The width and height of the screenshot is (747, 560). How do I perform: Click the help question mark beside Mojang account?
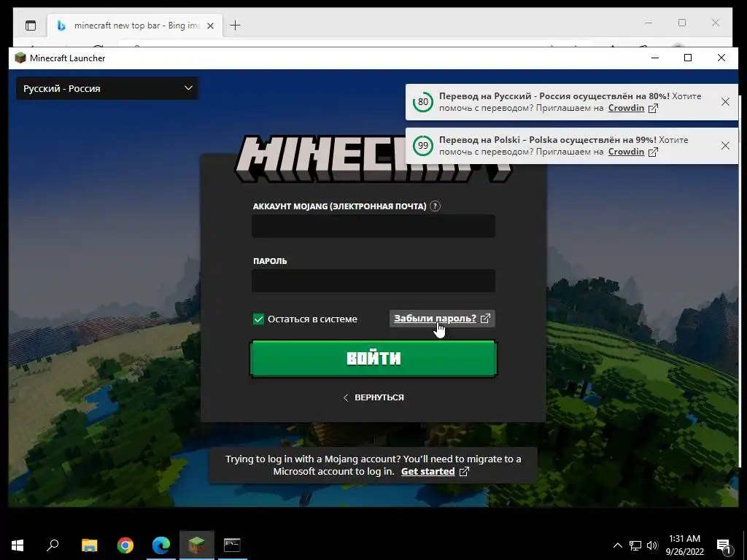point(435,206)
